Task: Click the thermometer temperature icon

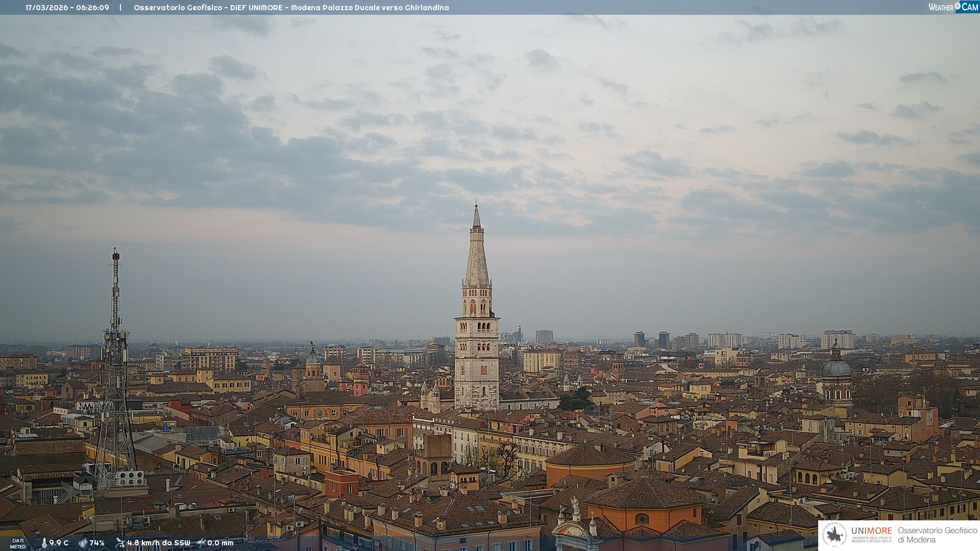Action: coord(44,543)
